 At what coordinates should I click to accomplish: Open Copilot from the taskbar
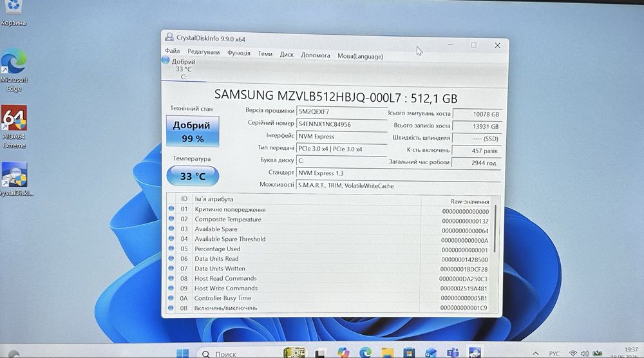(343, 353)
